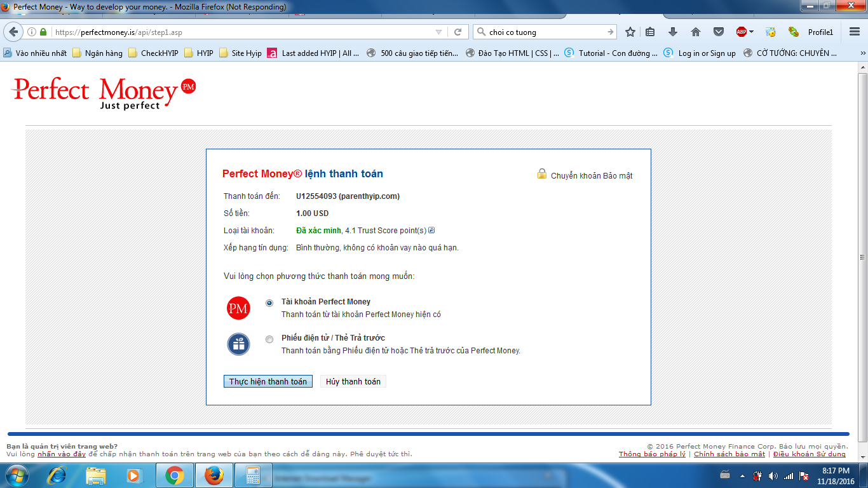Open the Ngân hàng bookmark folder
868x488 pixels.
click(x=97, y=53)
